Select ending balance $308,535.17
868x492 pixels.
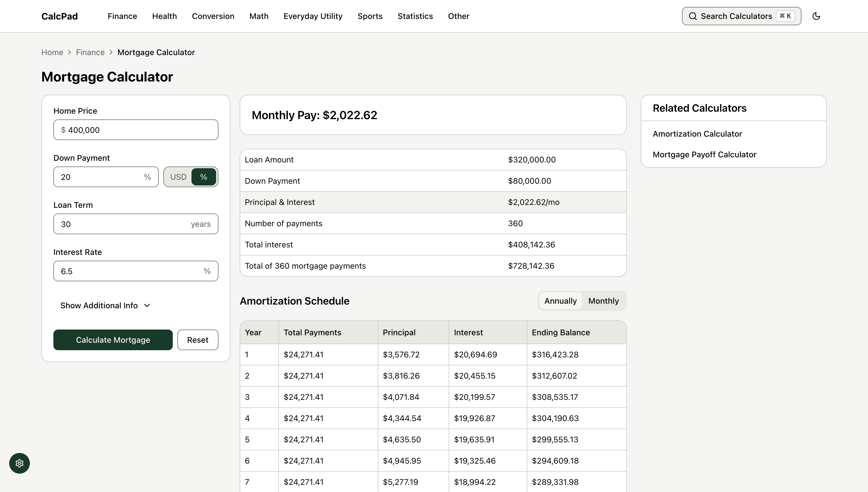tap(555, 397)
